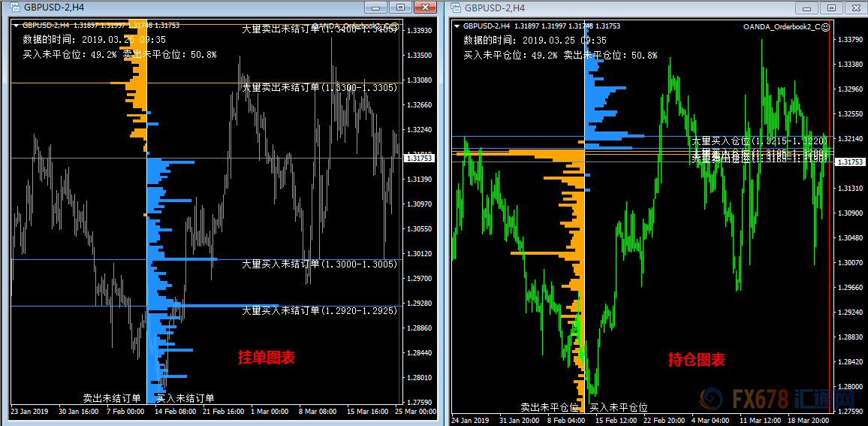
Task: Select the 大量买入仓位(1.3215-1.3220) label in right chart
Action: [x=758, y=140]
